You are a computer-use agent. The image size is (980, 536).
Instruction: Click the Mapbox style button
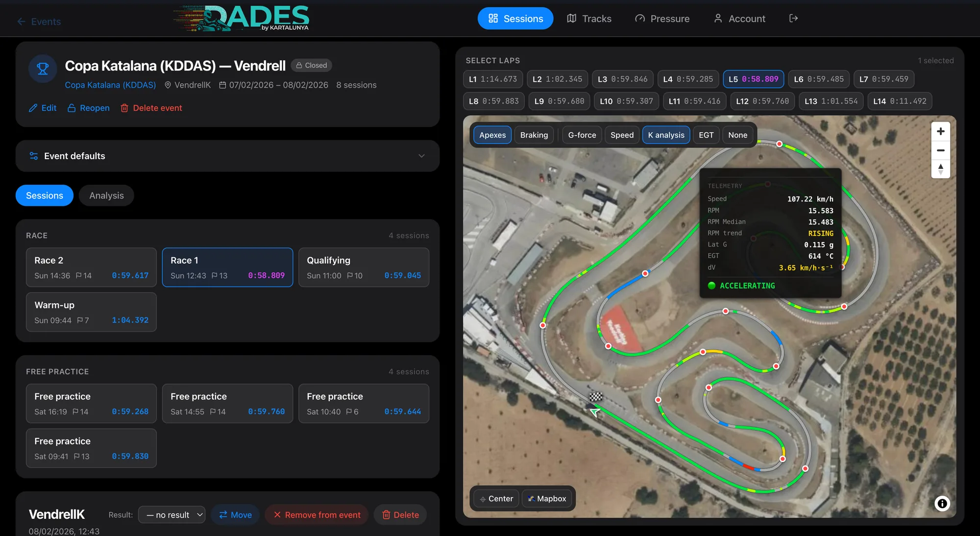[x=547, y=498]
